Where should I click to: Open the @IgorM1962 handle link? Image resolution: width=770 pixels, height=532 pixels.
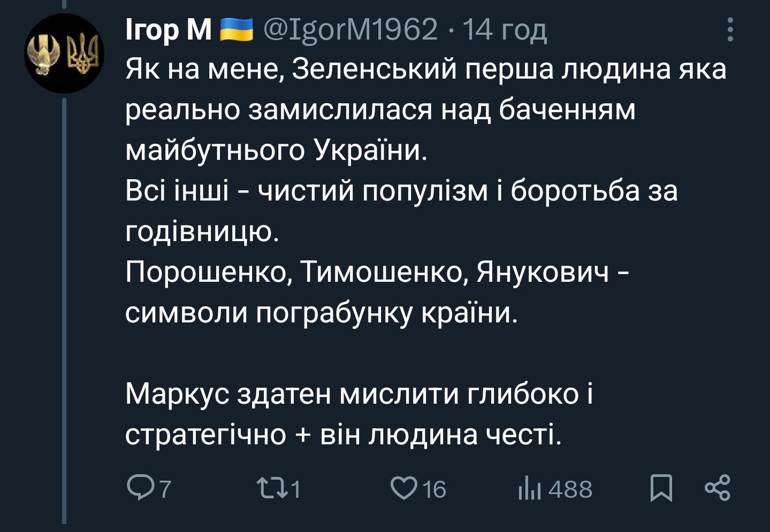pos(349,29)
